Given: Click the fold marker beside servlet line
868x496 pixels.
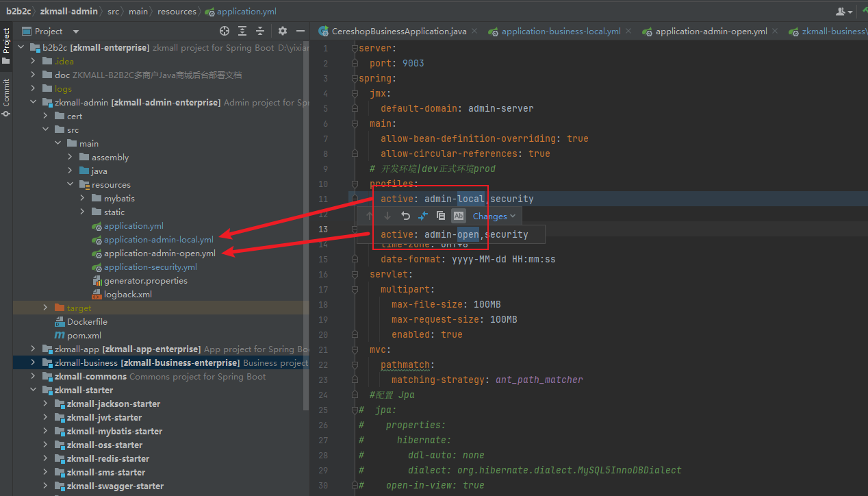Looking at the screenshot, I should (x=355, y=274).
